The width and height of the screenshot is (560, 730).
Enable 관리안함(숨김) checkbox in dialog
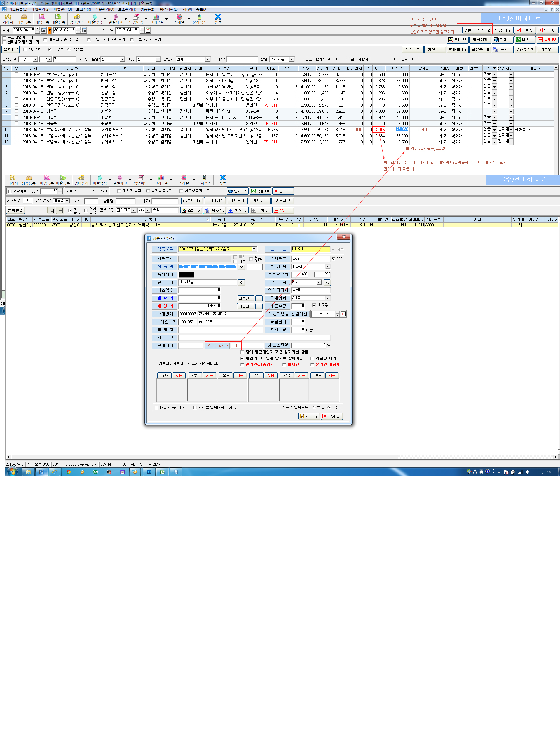tap(242, 364)
